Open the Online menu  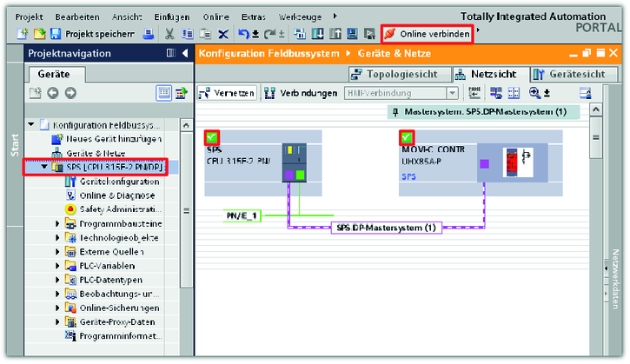(216, 17)
